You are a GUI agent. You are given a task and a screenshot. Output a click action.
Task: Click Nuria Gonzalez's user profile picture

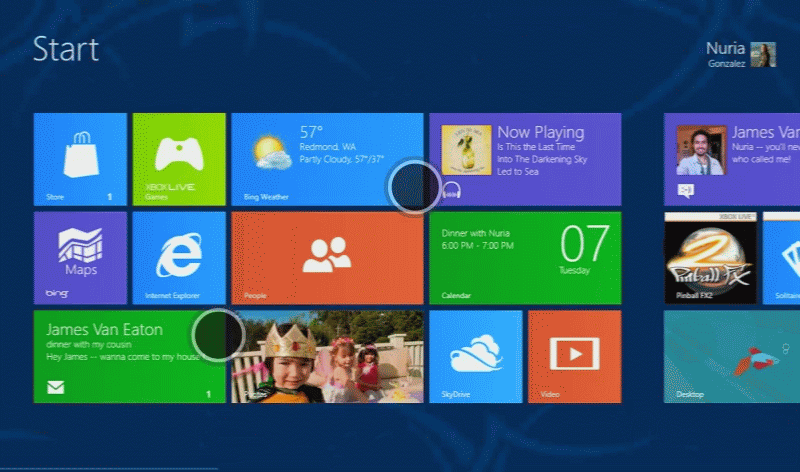[x=763, y=55]
